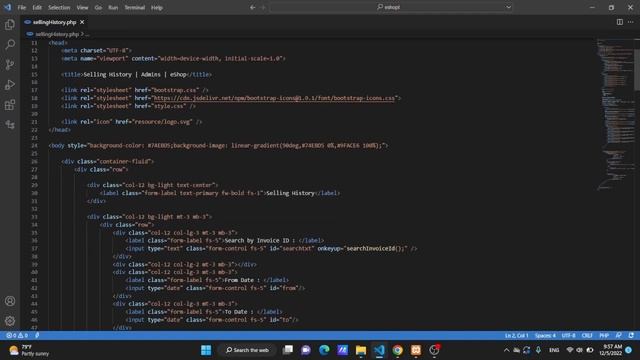Go back with the left arrow
This screenshot has height=360, width=640.
tap(253, 7)
